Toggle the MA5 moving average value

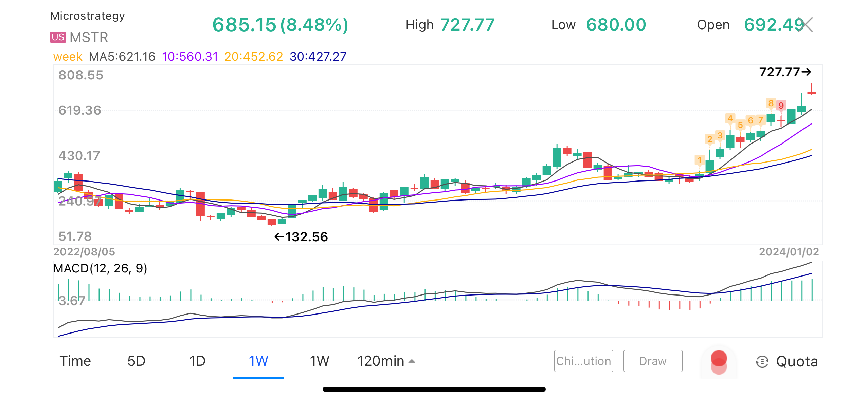coord(122,57)
